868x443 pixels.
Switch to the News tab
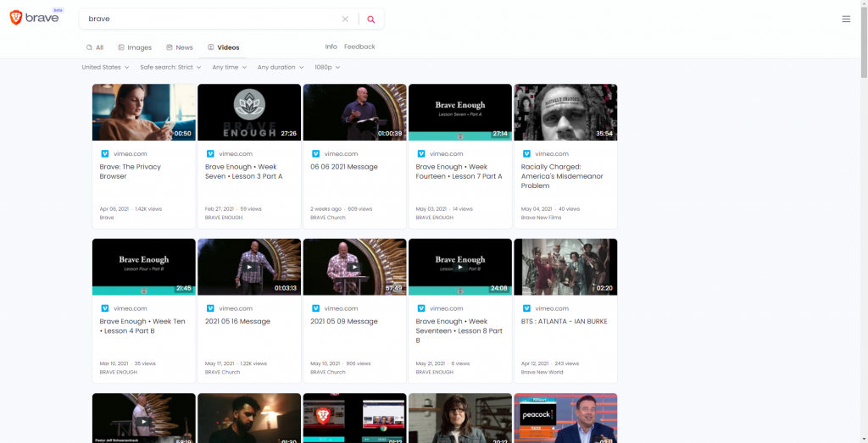pos(180,47)
